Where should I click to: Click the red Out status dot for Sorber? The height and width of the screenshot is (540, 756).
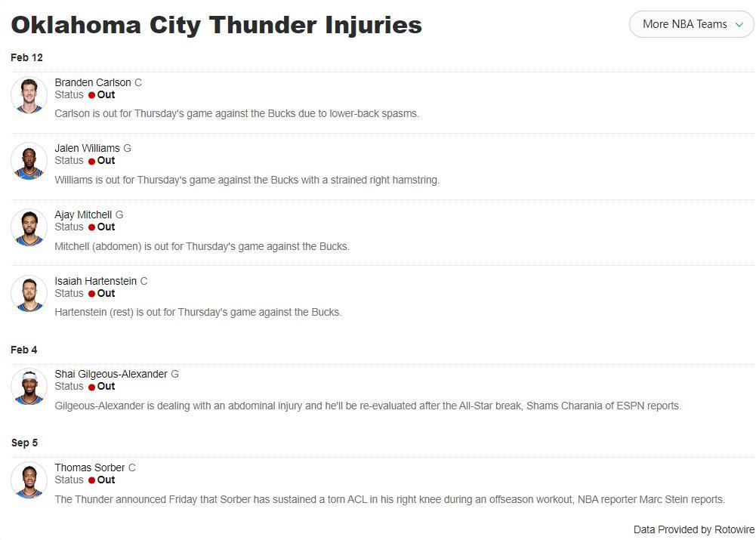(x=91, y=480)
